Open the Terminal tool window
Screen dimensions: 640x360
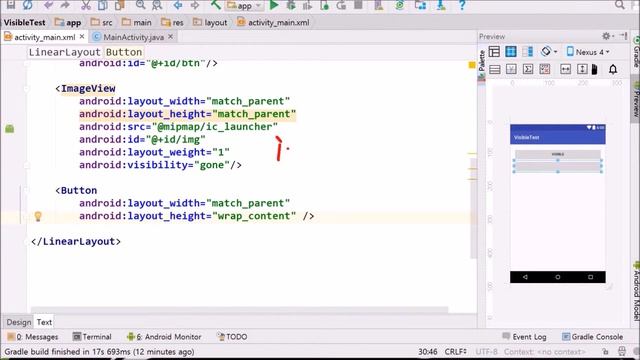pyautogui.click(x=92, y=337)
